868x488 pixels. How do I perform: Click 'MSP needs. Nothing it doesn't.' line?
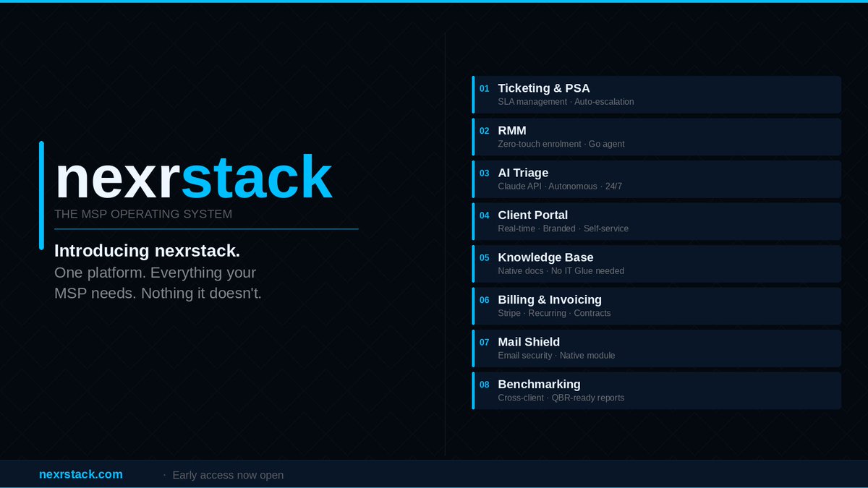tap(158, 294)
